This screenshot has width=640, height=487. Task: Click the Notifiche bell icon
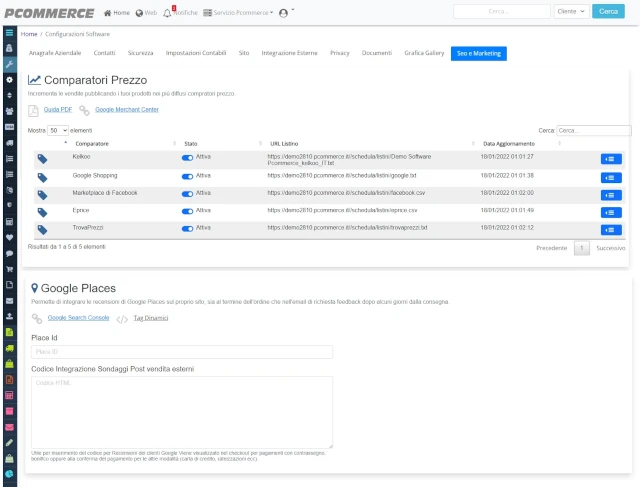point(167,13)
